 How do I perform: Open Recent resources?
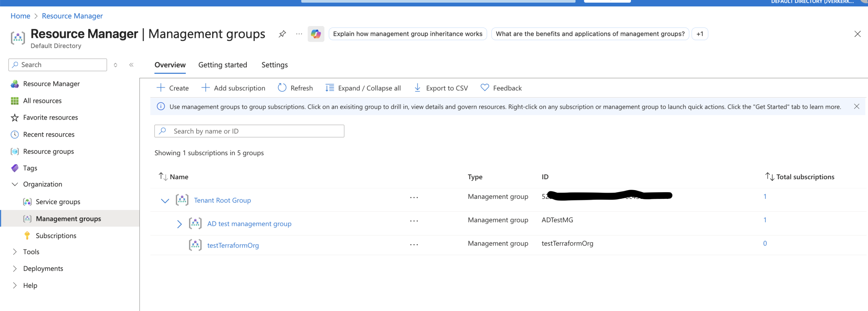coord(49,134)
